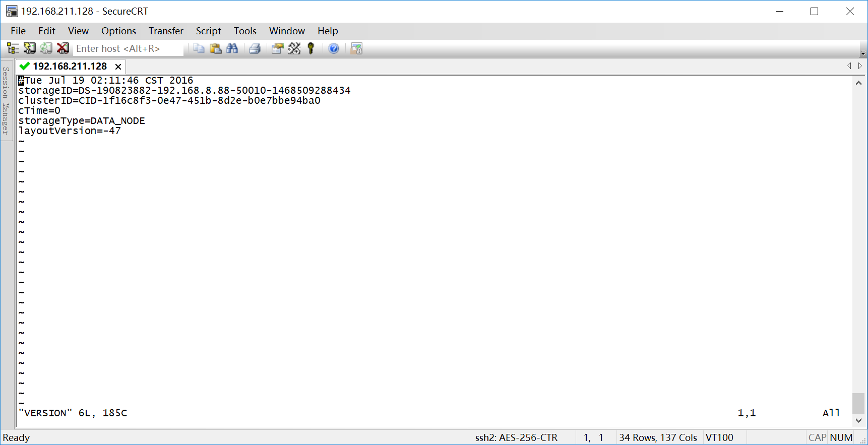Image resolution: width=868 pixels, height=445 pixels.
Task: Maximize the SecureCRT window
Action: (814, 11)
